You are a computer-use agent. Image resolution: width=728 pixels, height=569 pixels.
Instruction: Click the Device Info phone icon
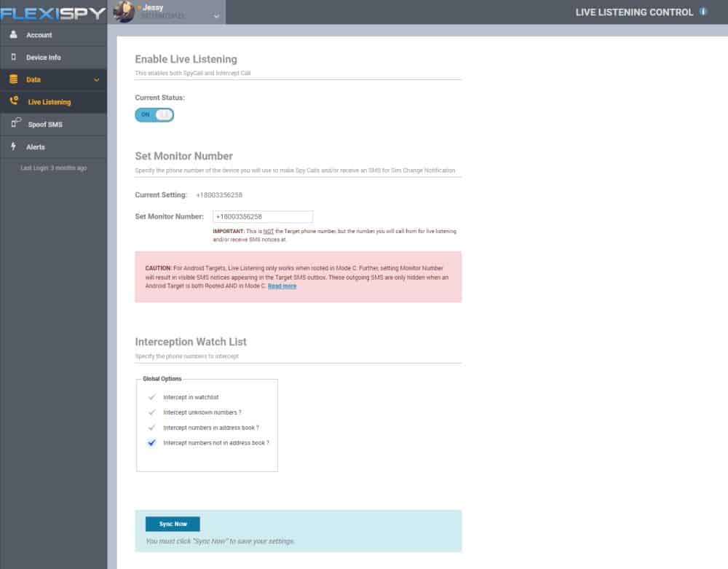point(13,57)
